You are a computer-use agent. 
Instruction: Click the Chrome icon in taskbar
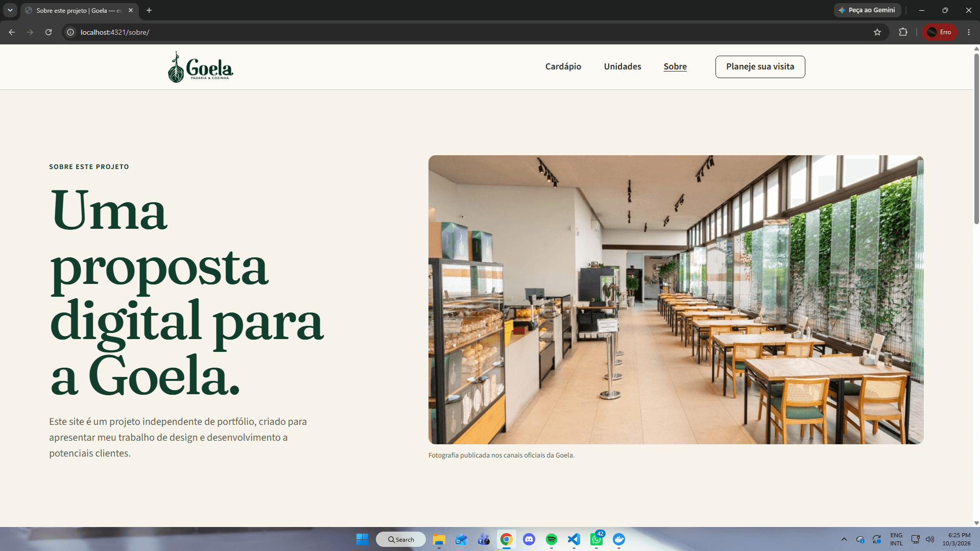point(506,539)
